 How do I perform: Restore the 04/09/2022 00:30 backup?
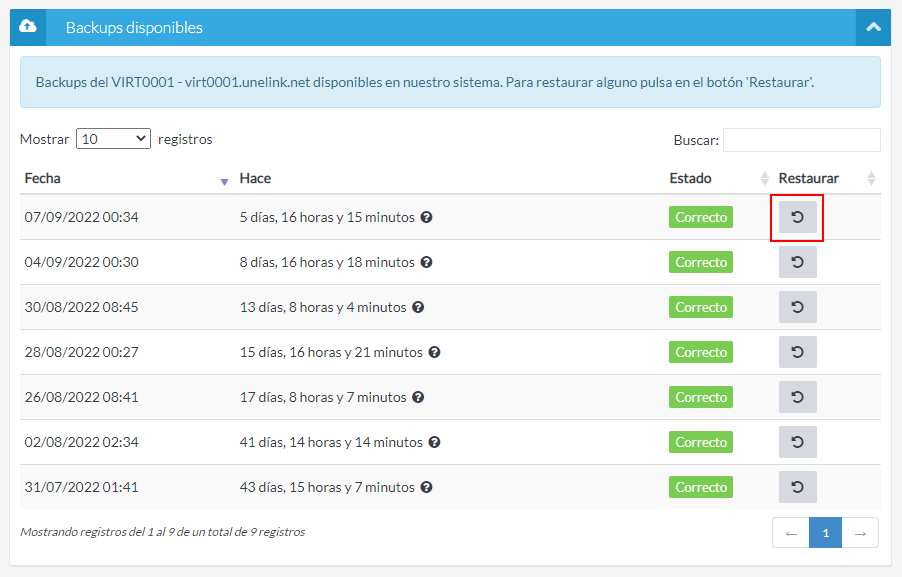coord(797,262)
